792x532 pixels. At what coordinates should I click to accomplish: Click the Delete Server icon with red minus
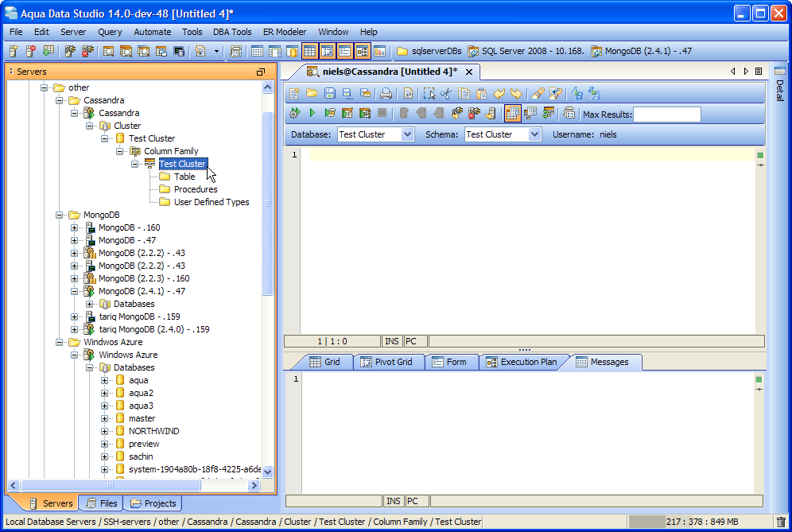[31, 51]
